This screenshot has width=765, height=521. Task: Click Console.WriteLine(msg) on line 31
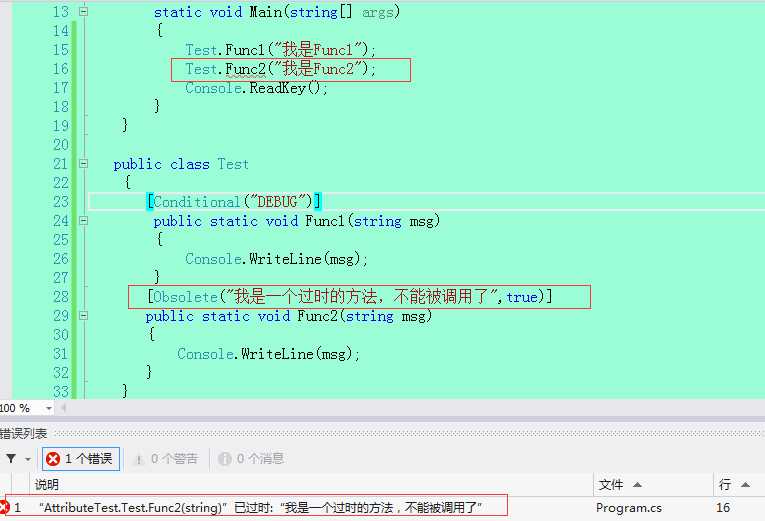pos(268,354)
